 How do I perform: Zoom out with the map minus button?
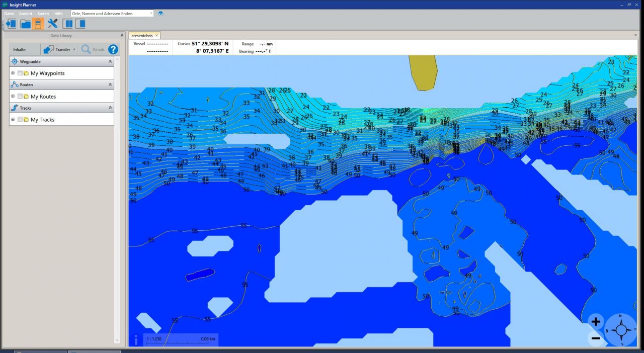point(596,338)
